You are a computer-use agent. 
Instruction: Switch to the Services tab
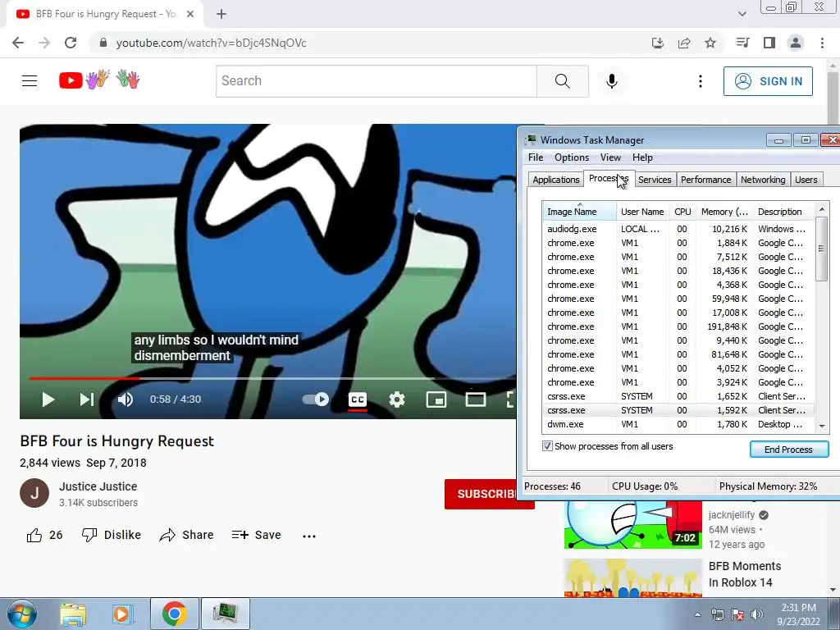click(x=655, y=180)
